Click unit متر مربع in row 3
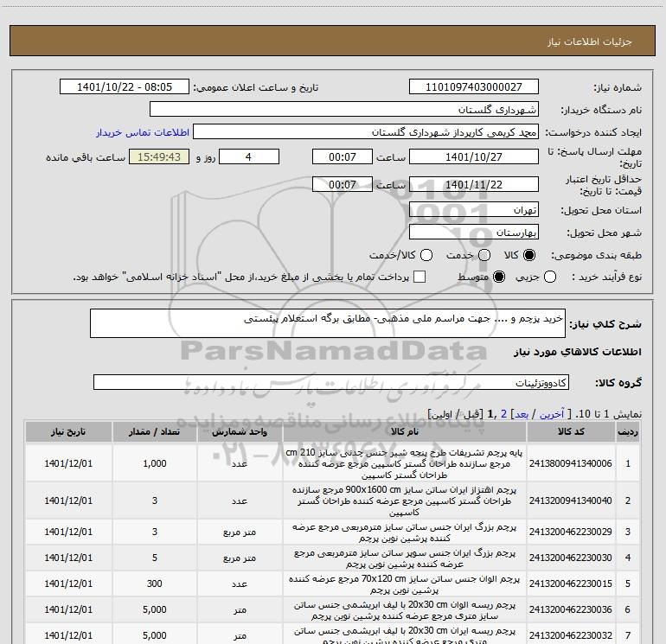Screen dimensions: 666x644 (240, 532)
